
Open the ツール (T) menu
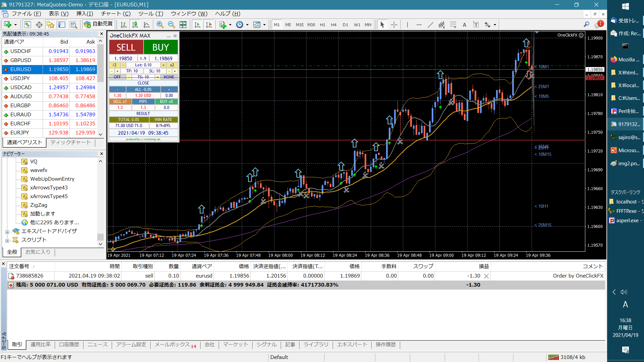151,14
